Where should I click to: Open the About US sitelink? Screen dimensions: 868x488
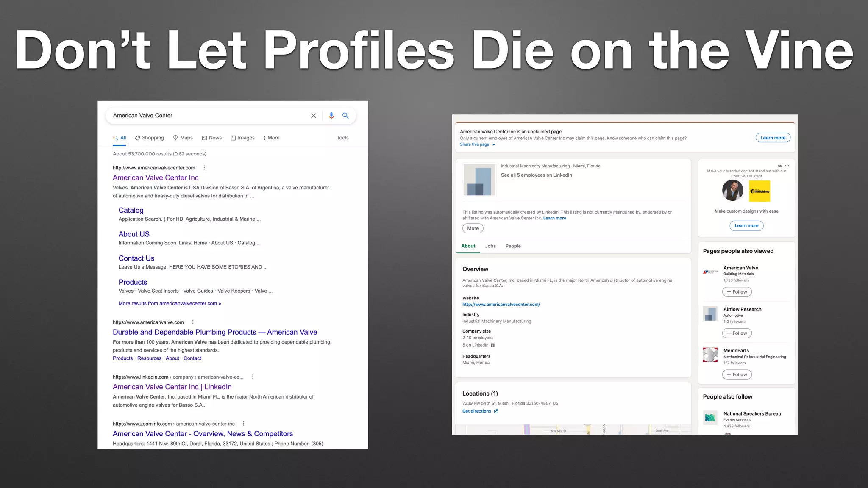pos(134,234)
